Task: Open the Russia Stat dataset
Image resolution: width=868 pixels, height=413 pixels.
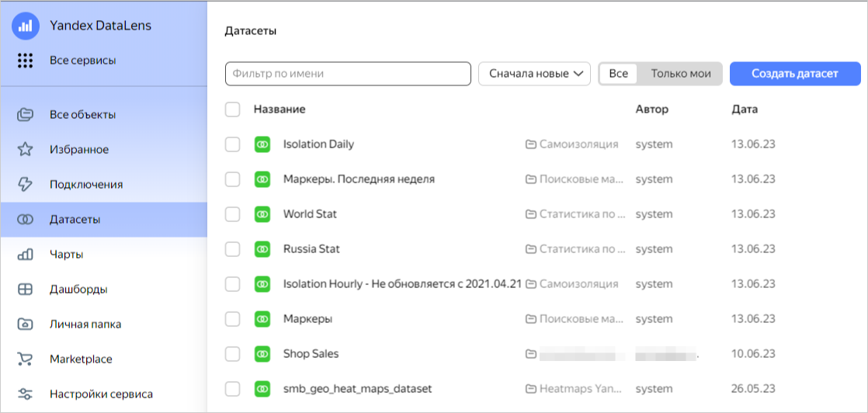Action: coord(311,249)
